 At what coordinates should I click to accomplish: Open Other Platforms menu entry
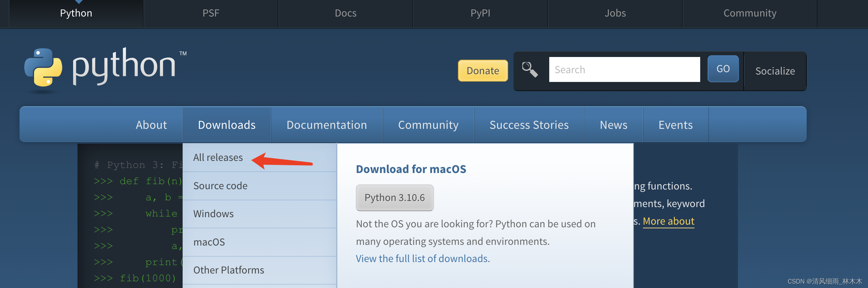(x=228, y=270)
